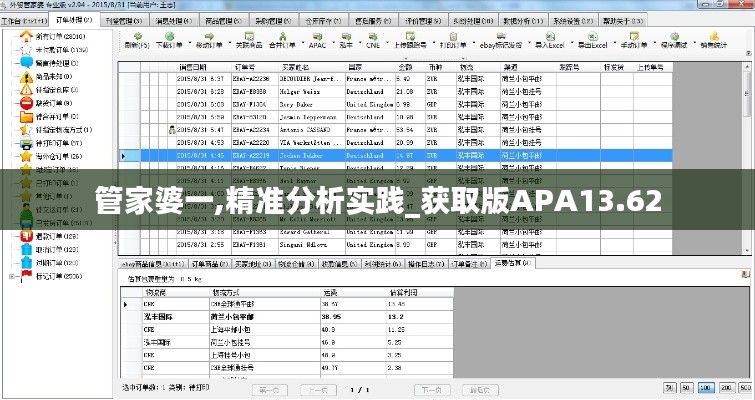Click the 刷新(F5) refresh toolbar icon

138,37
